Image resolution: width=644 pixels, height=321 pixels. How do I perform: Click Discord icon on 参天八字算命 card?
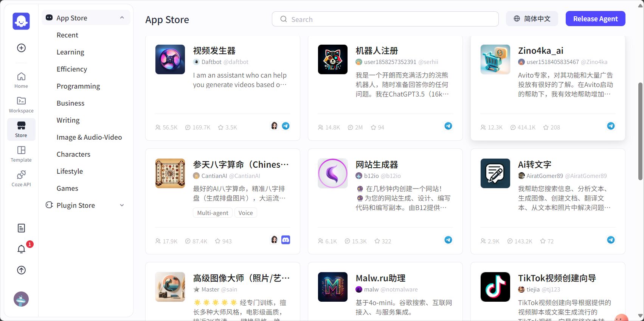click(x=286, y=240)
